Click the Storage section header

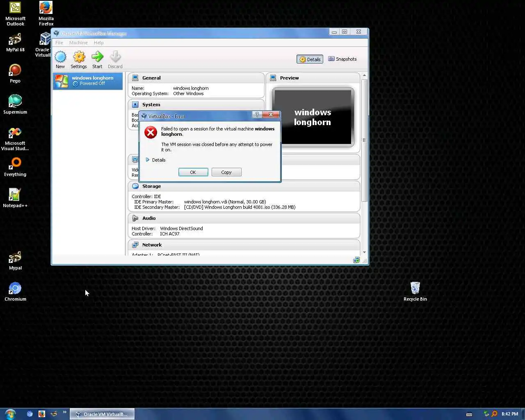pyautogui.click(x=244, y=186)
